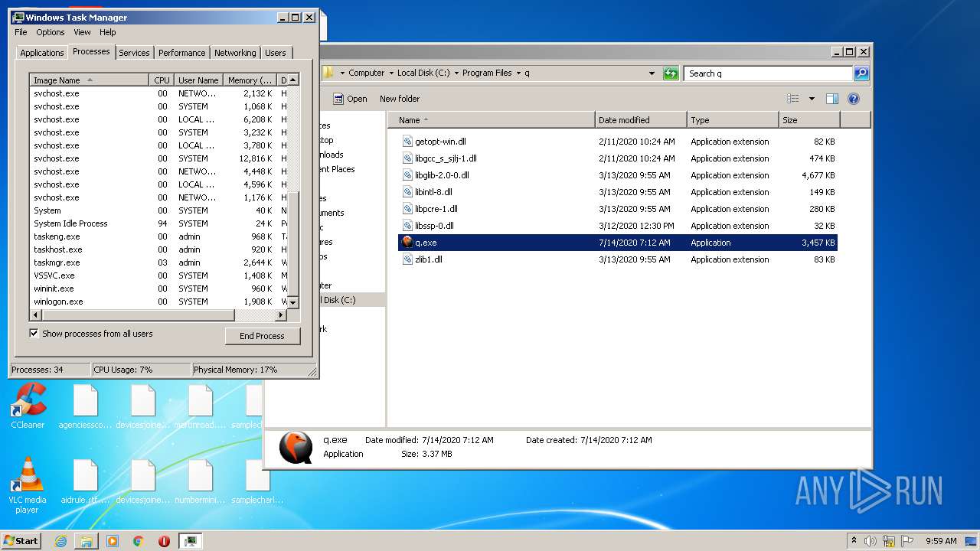The image size is (980, 551).
Task: Toggle Show processes from all users
Action: click(x=34, y=333)
